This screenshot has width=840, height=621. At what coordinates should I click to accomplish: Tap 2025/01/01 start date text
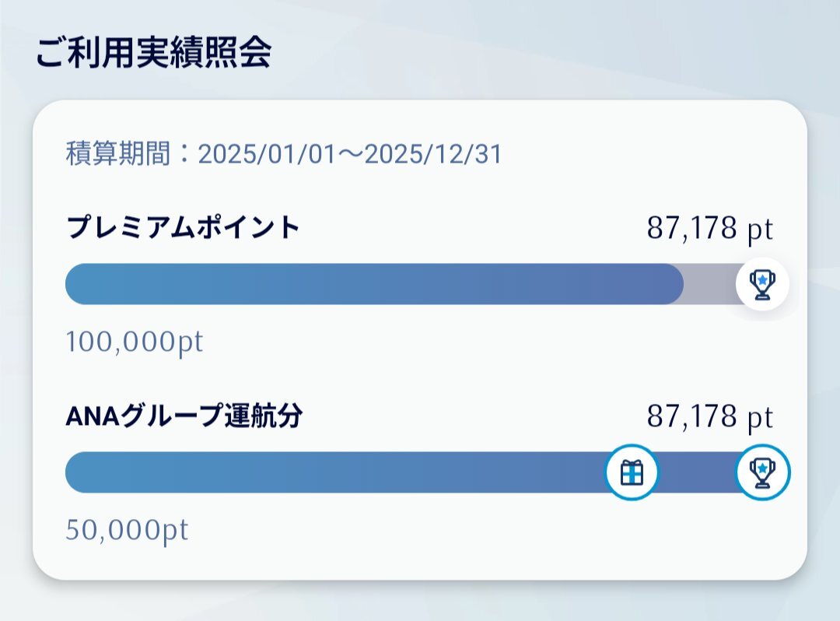267,154
